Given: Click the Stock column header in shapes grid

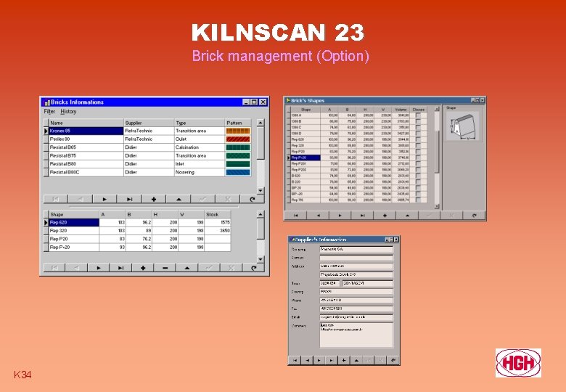Looking at the screenshot, I should (218, 214).
